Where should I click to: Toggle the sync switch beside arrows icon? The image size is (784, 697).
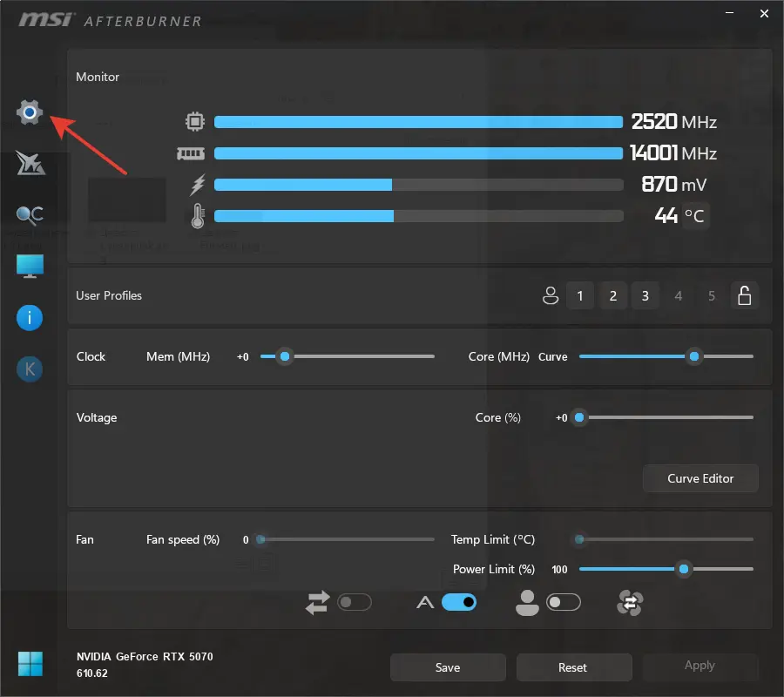(355, 603)
